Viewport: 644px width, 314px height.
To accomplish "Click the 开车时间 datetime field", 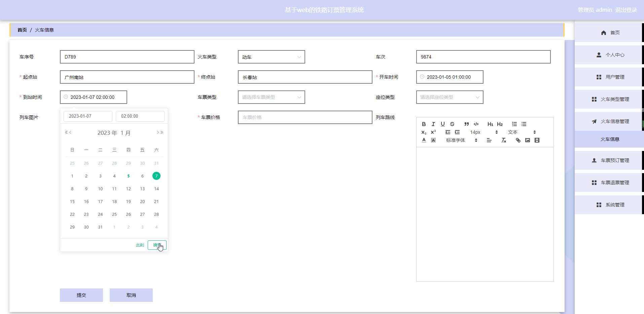I will click(450, 77).
